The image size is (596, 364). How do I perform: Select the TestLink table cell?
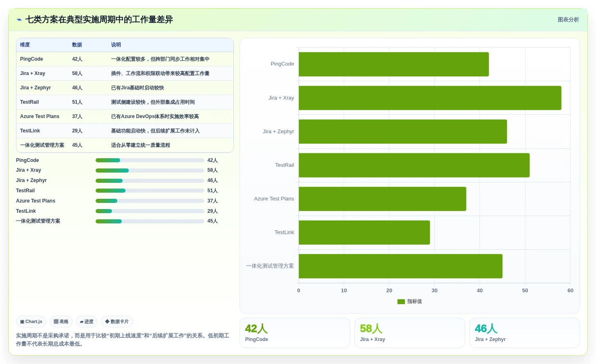point(30,131)
